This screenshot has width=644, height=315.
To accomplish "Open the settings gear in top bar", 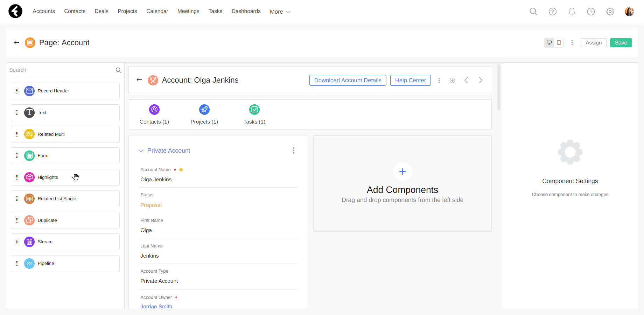I will tap(610, 12).
